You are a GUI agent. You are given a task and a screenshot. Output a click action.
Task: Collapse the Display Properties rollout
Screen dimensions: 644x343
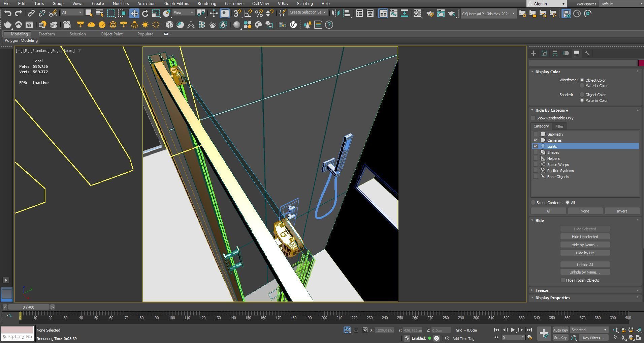(x=553, y=298)
